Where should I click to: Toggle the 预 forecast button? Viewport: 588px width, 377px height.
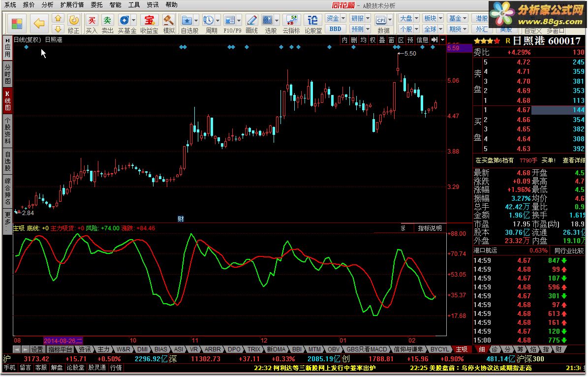[x=410, y=40]
